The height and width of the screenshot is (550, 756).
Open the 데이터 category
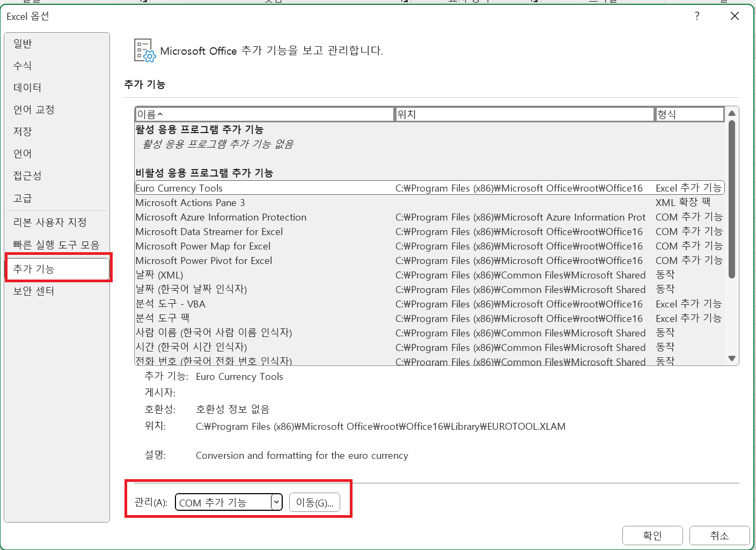pyautogui.click(x=57, y=87)
